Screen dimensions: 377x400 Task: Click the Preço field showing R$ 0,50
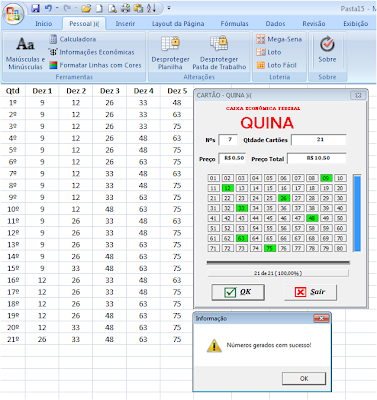(232, 158)
